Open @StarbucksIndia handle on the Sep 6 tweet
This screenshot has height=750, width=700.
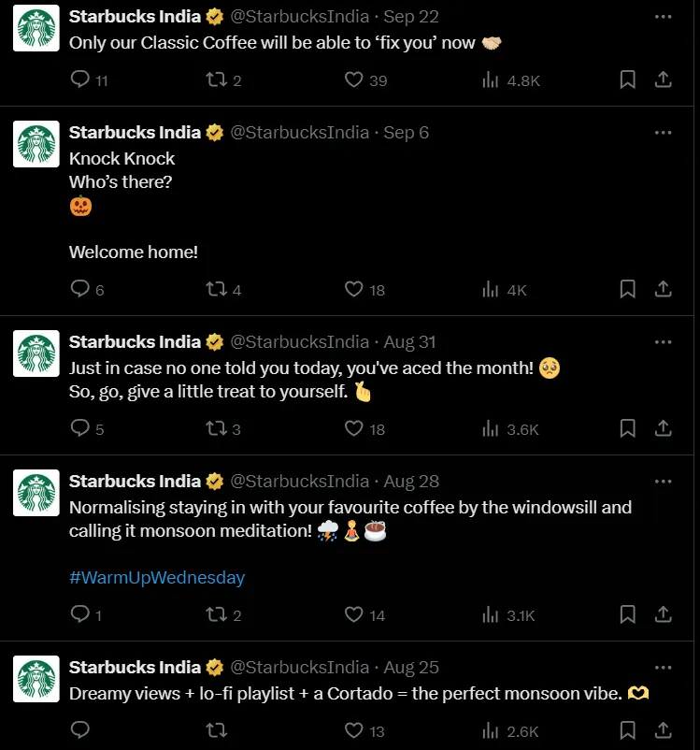click(300, 133)
